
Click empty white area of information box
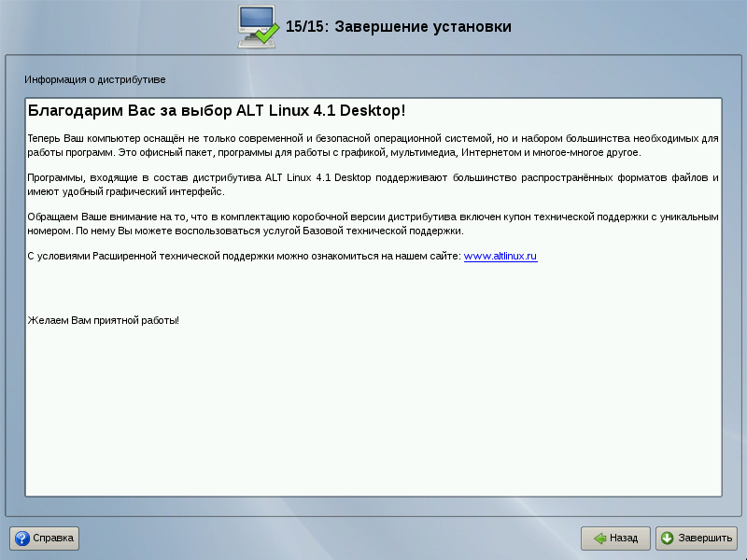(x=373, y=411)
